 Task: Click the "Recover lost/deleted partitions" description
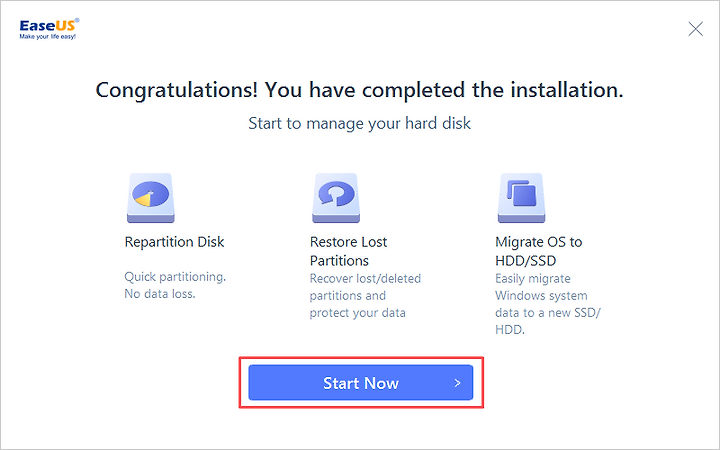coord(365,287)
